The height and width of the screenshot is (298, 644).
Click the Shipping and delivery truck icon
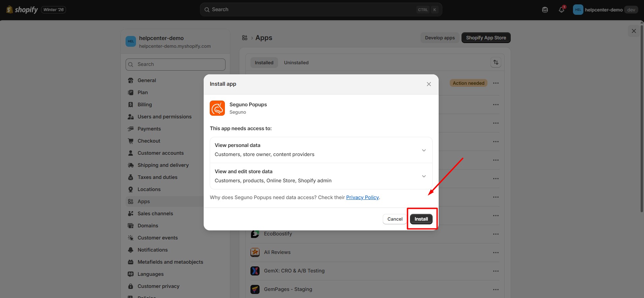131,165
